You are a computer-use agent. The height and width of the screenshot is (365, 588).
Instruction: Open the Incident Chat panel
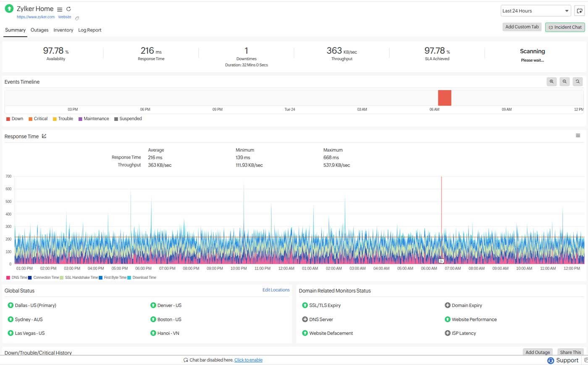(565, 27)
